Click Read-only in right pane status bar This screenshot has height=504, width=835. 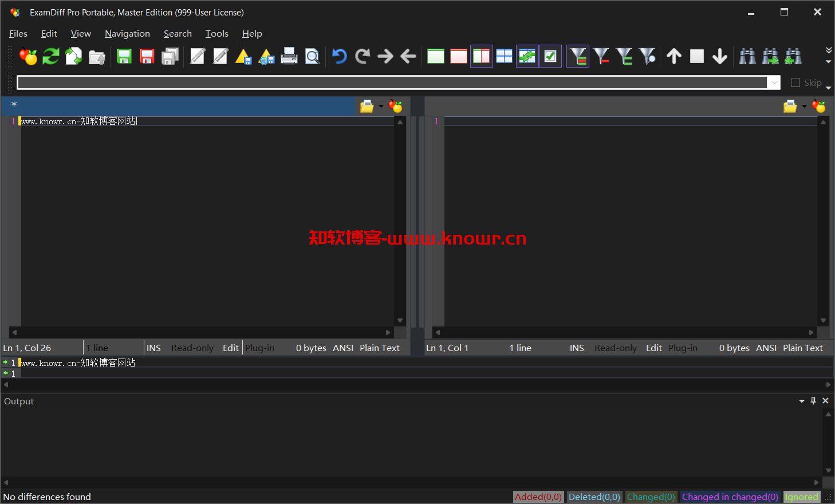[616, 348]
